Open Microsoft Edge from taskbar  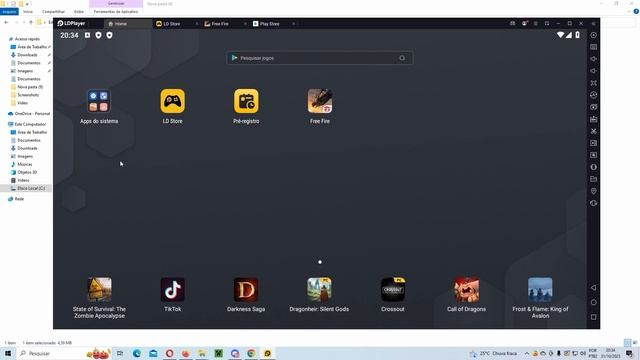pyautogui.click(x=137, y=353)
